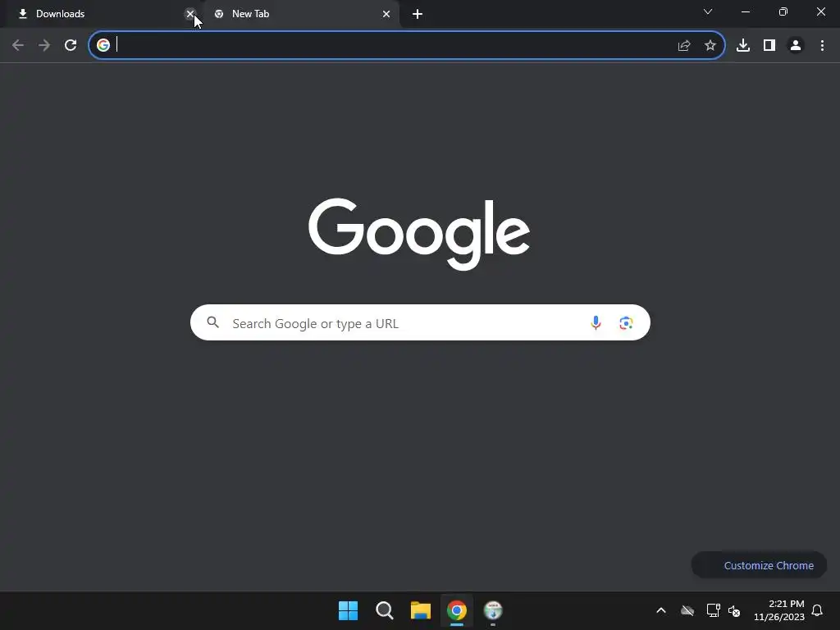This screenshot has width=840, height=630.
Task: Open Customize Chrome
Action: click(759, 565)
